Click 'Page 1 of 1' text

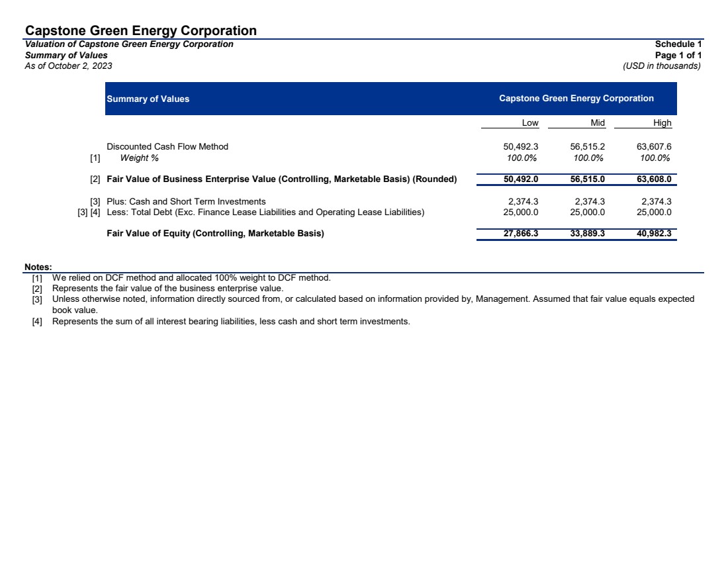click(678, 55)
